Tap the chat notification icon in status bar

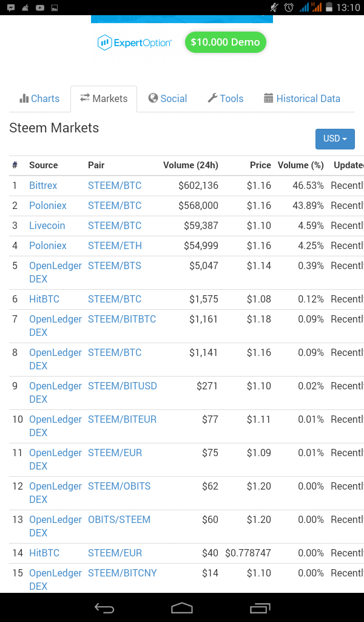click(11, 7)
